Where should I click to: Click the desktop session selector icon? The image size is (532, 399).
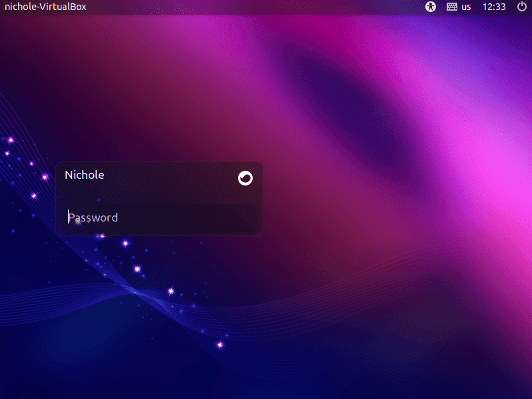[245, 178]
